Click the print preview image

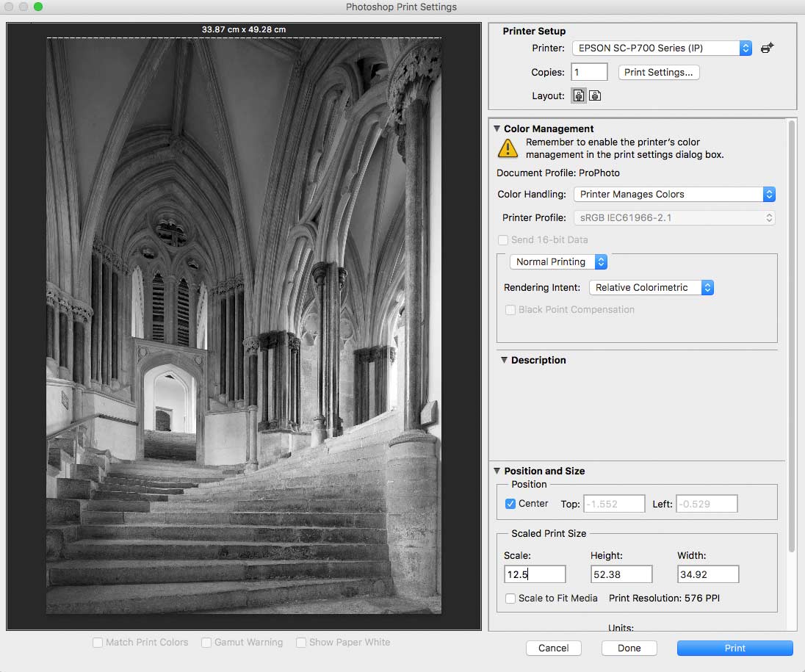pyautogui.click(x=244, y=326)
